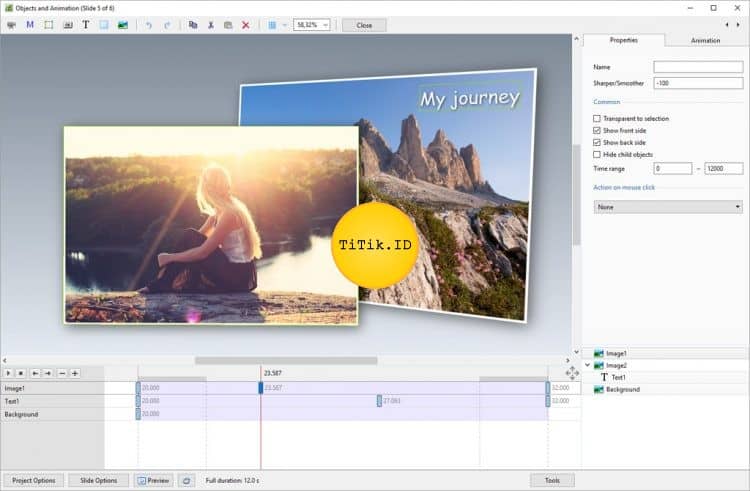
Task: Click the Mask tool icon
Action: pos(30,25)
